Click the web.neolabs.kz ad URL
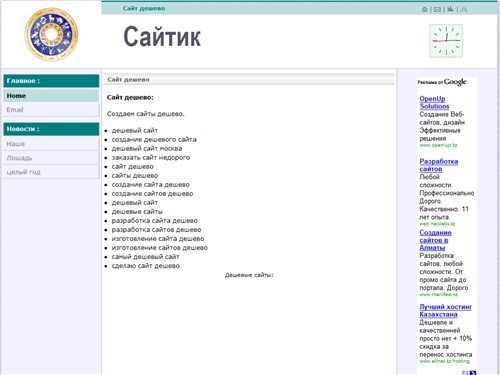Image resolution: width=500 pixels, height=375 pixels. (437, 224)
